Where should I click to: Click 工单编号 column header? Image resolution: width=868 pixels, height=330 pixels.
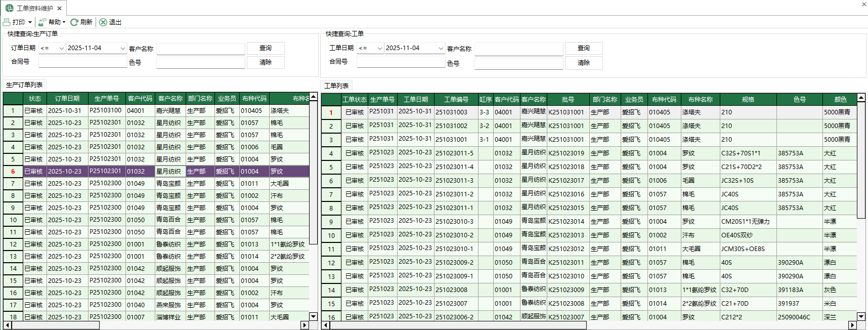pyautogui.click(x=456, y=100)
